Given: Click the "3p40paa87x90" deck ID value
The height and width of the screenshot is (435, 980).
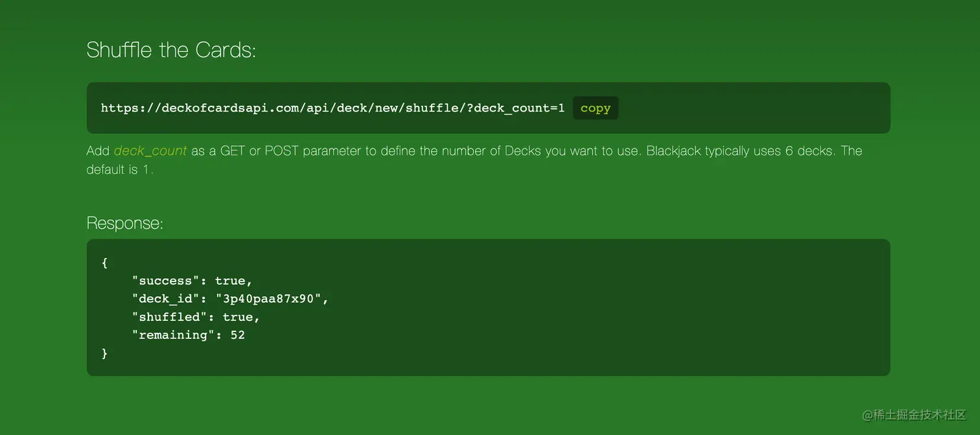Looking at the screenshot, I should coord(268,299).
